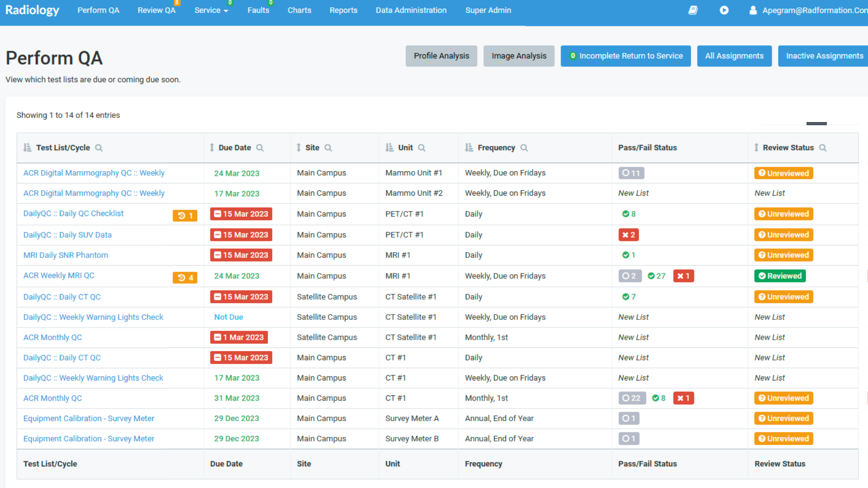The image size is (868, 488).
Task: Open the ACR Monthly QC test list
Action: click(x=52, y=337)
